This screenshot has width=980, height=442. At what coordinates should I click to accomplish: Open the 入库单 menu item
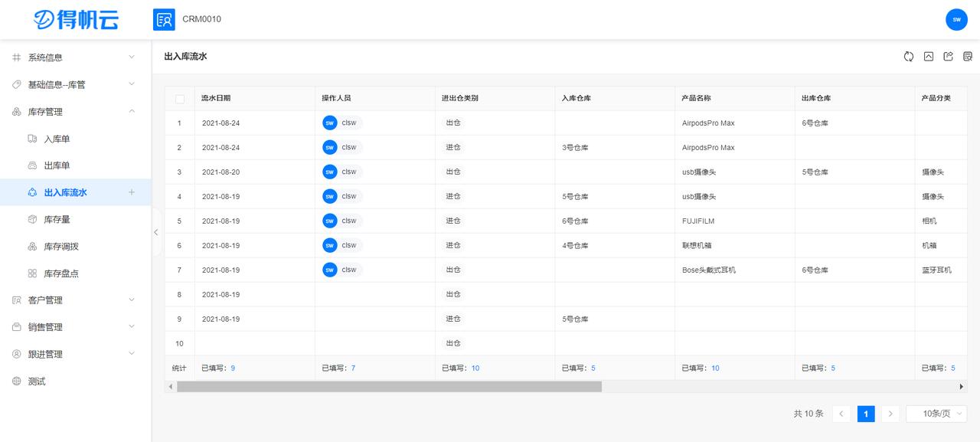point(57,139)
